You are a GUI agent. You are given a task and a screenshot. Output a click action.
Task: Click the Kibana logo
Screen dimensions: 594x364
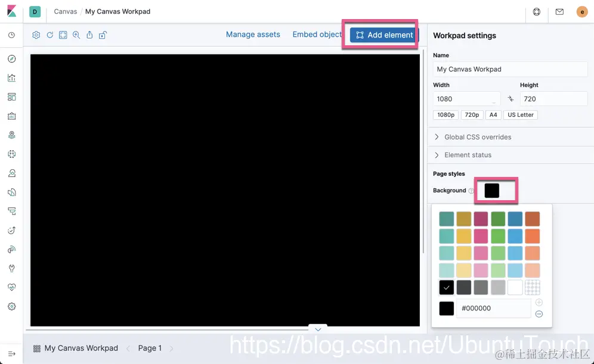coord(12,11)
